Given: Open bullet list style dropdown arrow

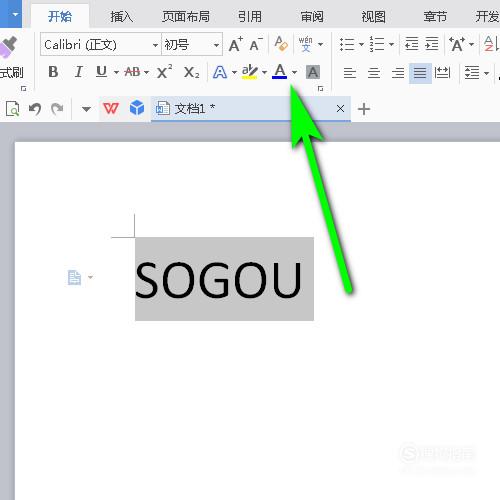Looking at the screenshot, I should tap(361, 44).
